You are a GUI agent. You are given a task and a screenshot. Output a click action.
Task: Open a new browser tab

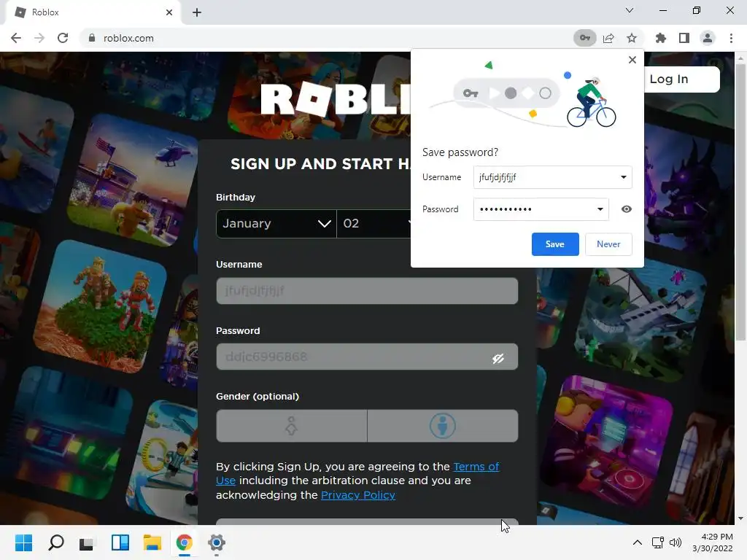197,12
